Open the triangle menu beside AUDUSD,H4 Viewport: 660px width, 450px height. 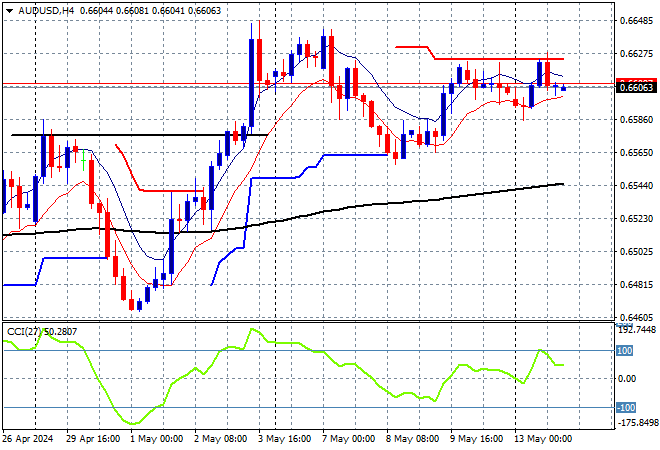click(x=9, y=11)
